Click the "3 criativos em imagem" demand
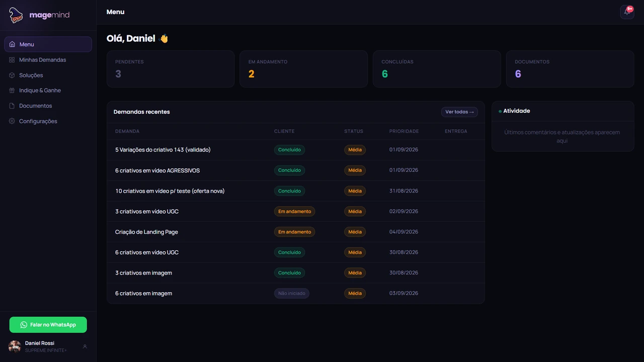Screen dimensions: 644x362 pos(143,273)
